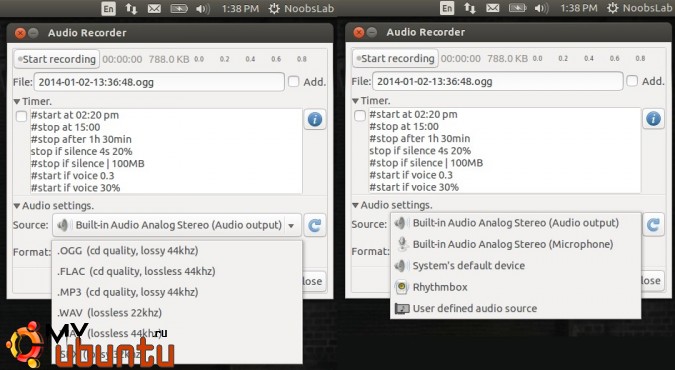
Task: Reload the audio source list in left window
Action: click(315, 225)
